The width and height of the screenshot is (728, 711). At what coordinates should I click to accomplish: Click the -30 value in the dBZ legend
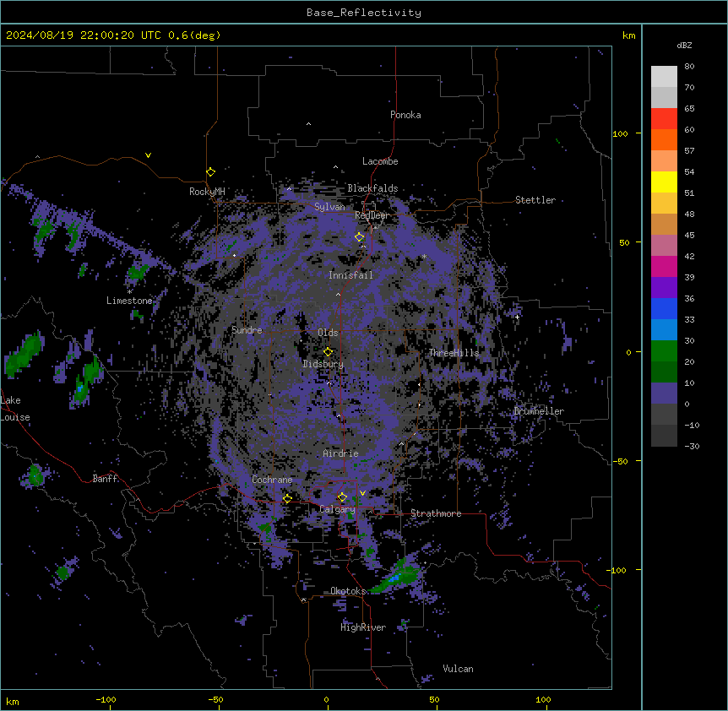692,447
